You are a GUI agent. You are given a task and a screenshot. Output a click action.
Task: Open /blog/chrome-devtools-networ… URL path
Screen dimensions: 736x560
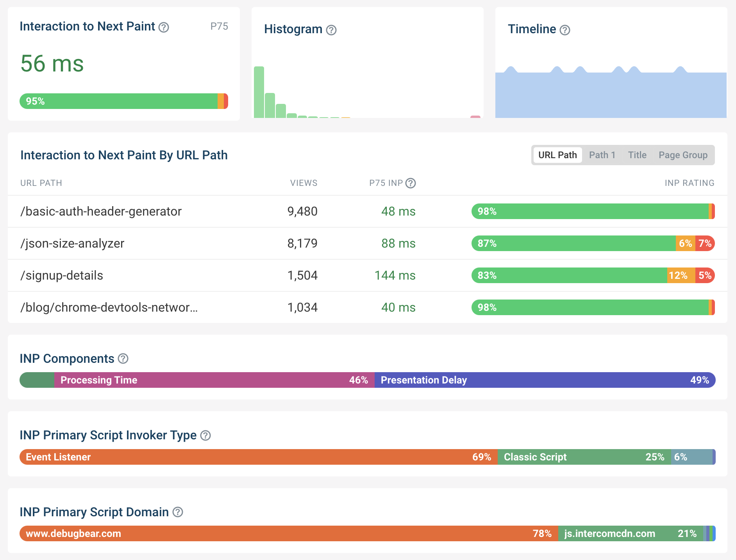point(109,307)
